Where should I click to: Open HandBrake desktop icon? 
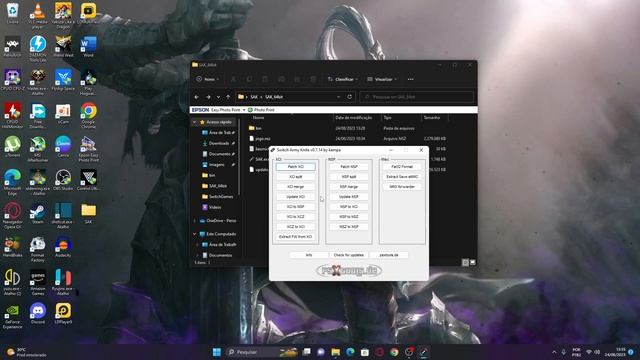[13, 247]
